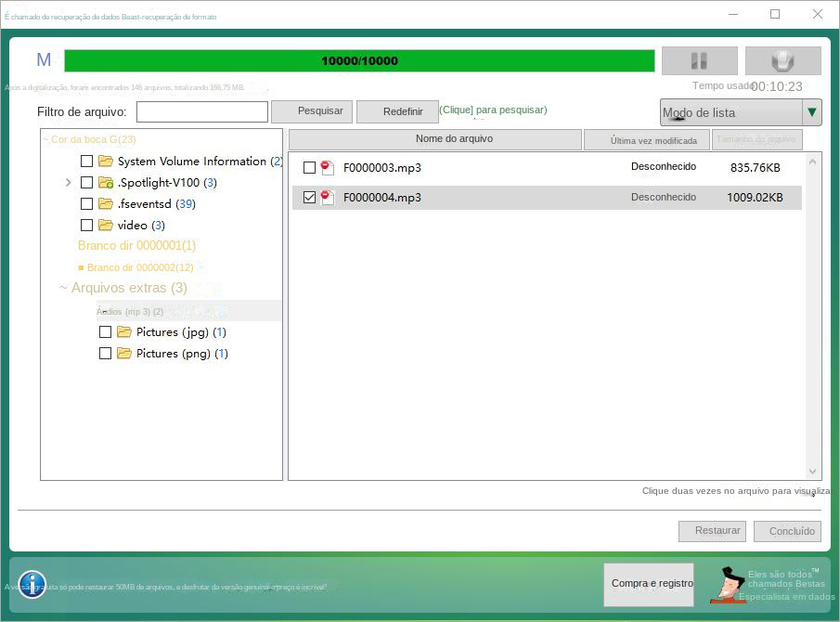Click the F0000003.mp3 file icon
Viewport: 840px width, 622px height.
coord(328,168)
